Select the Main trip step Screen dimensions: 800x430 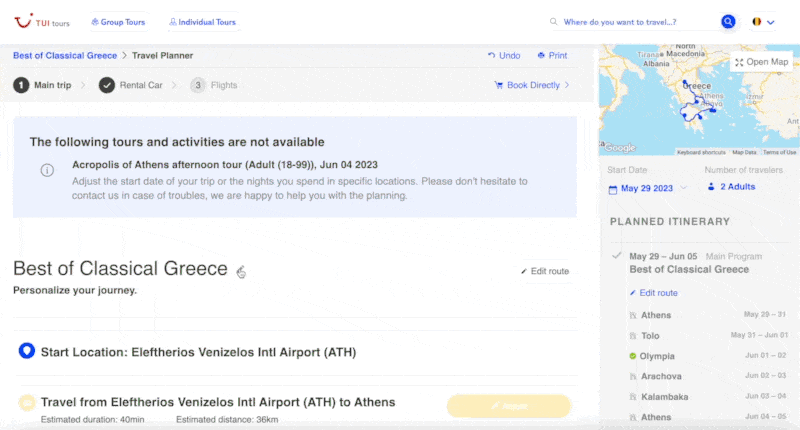43,85
